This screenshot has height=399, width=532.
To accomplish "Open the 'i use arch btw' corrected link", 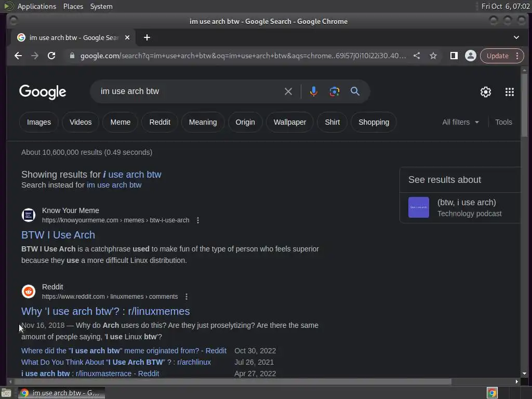I will point(132,175).
